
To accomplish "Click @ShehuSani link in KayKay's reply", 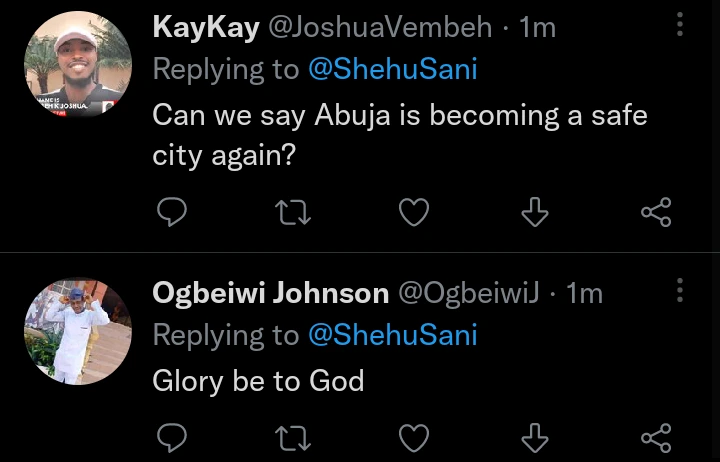I will [393, 69].
